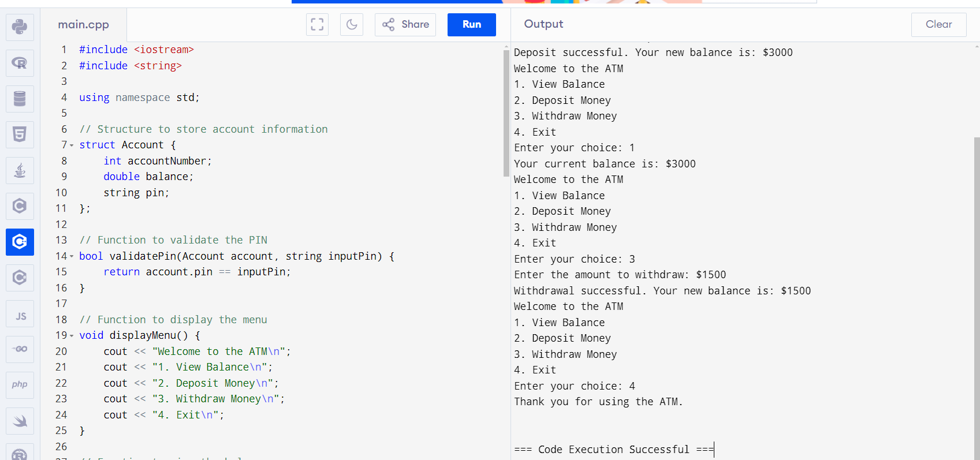Collapse the struct Account block on line 7

click(x=72, y=145)
